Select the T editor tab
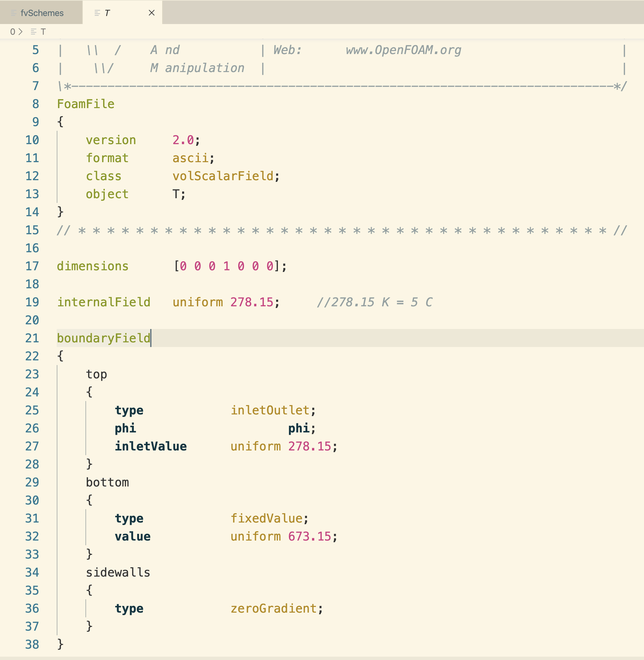The height and width of the screenshot is (660, 644). (x=107, y=13)
